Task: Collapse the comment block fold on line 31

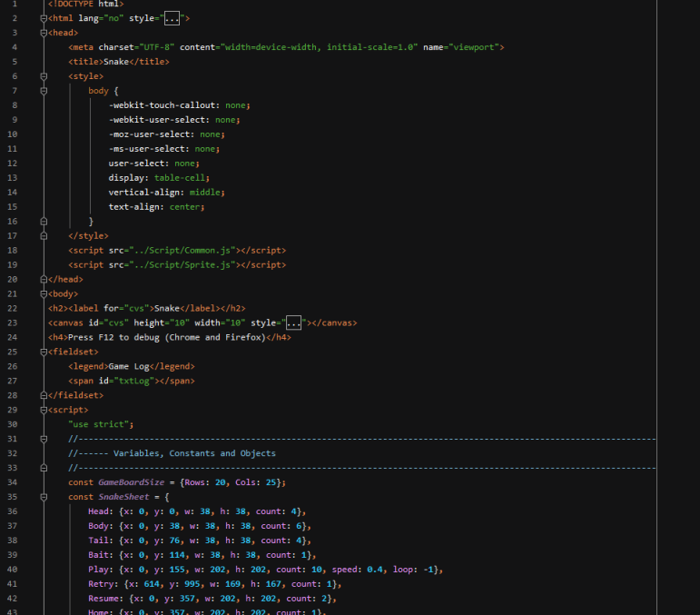Action: [44, 439]
